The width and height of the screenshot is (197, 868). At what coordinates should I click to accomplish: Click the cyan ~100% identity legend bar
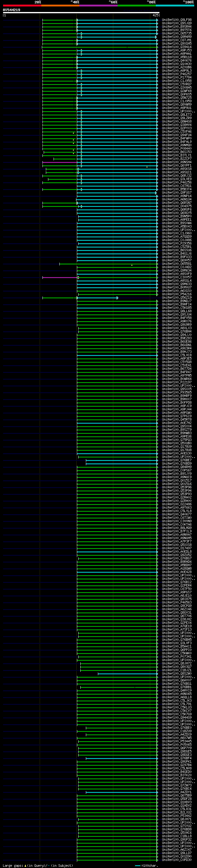tap(175, 6)
